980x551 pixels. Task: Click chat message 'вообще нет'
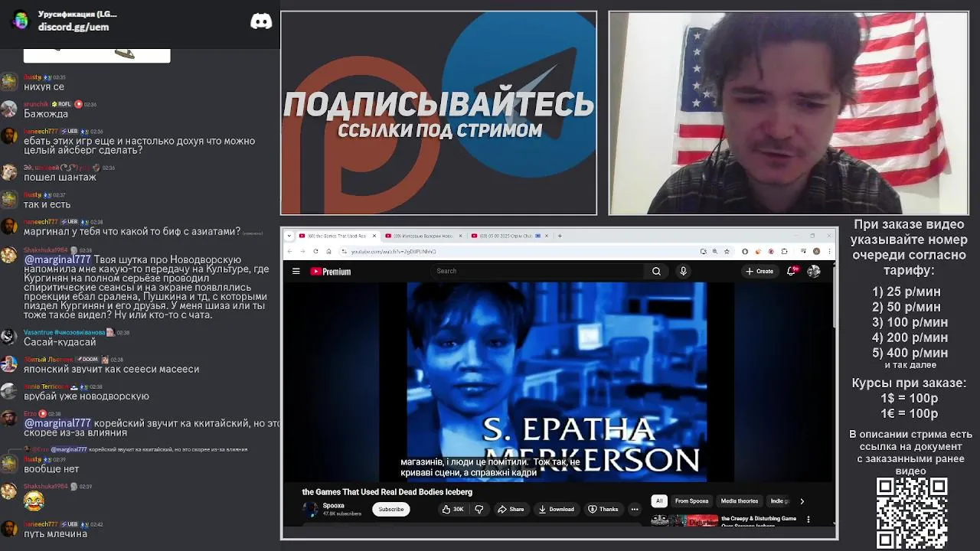click(x=51, y=469)
